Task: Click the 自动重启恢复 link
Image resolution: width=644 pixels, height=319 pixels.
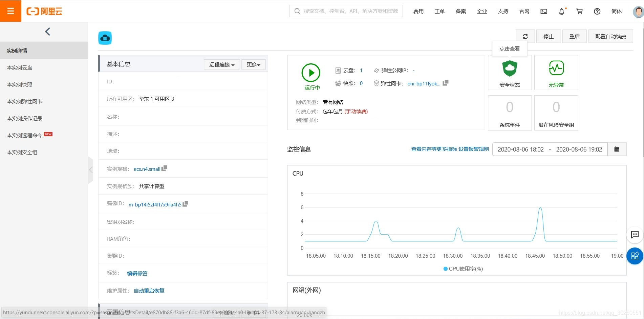Action: 149,291
